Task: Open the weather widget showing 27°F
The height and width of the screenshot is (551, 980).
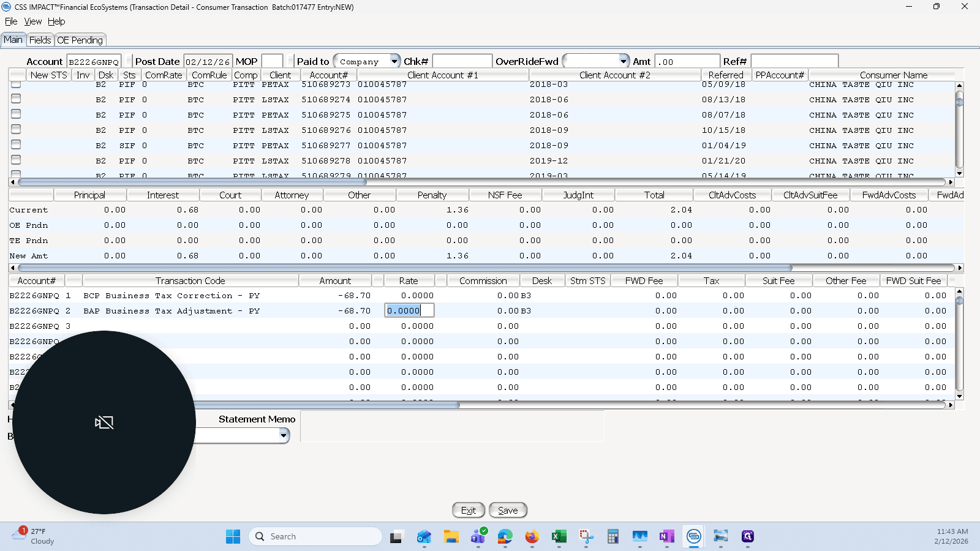Action: click(34, 536)
